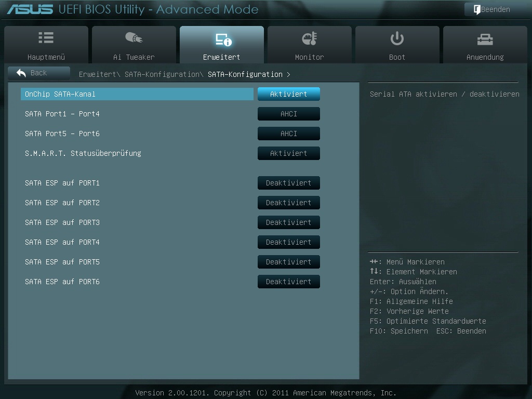Click the Erweitert monitor info icon
532x399 pixels.
pyautogui.click(x=223, y=39)
